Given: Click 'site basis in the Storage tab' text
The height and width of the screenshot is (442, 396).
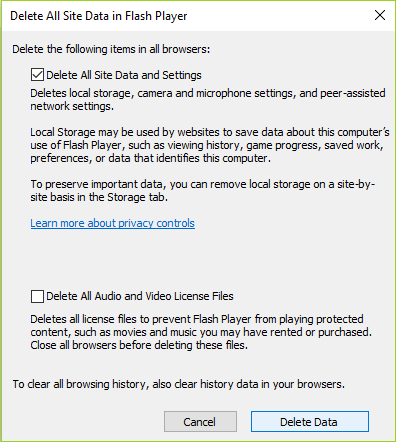Looking at the screenshot, I should click(x=99, y=197).
